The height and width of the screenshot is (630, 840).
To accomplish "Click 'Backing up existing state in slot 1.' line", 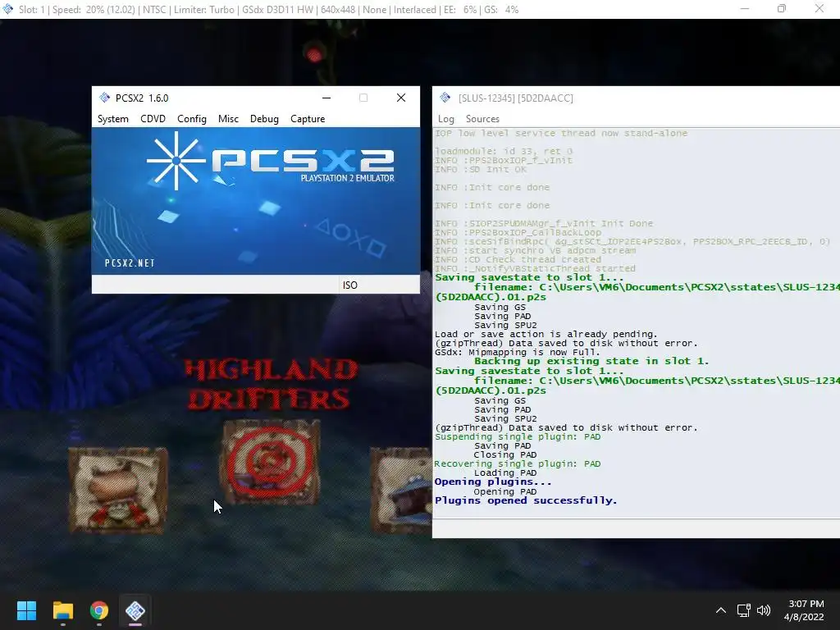I will coord(591,361).
